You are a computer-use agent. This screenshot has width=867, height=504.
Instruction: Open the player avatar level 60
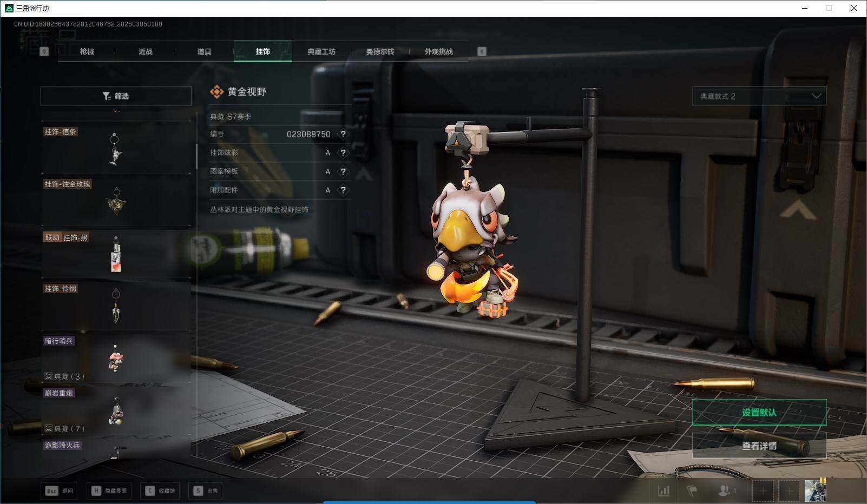pos(815,491)
